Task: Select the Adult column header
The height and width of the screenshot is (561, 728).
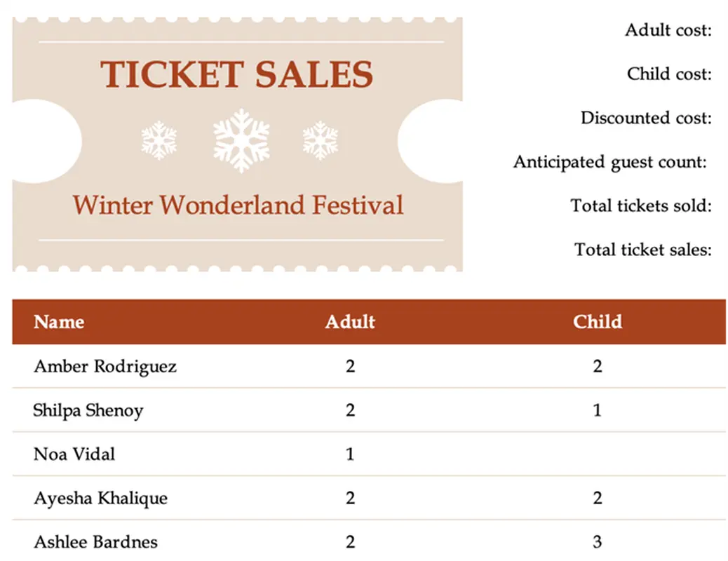Action: [x=350, y=322]
